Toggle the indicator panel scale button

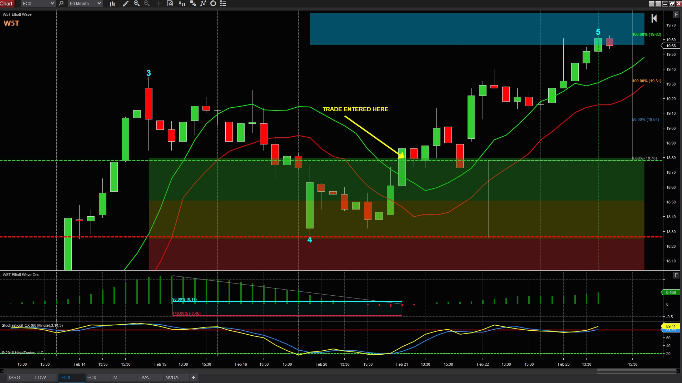point(676,275)
